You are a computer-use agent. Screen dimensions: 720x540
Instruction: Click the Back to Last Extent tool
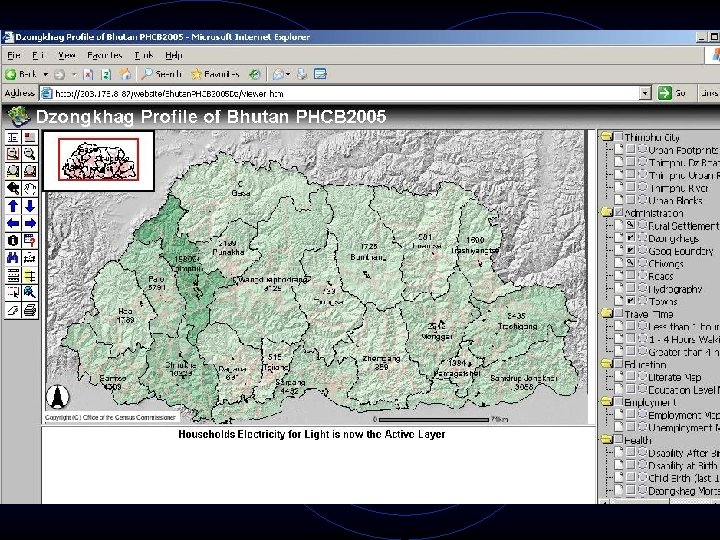pos(13,189)
